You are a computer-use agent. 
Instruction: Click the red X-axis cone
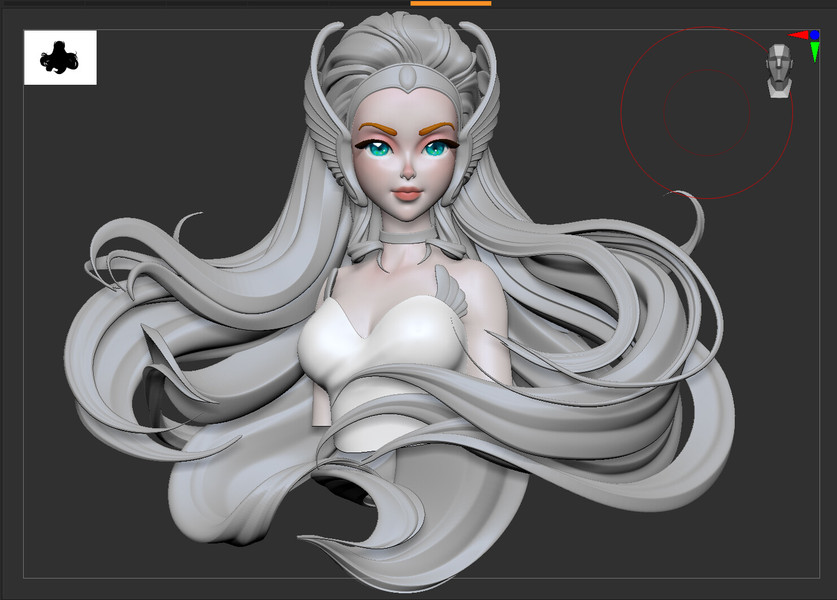799,35
